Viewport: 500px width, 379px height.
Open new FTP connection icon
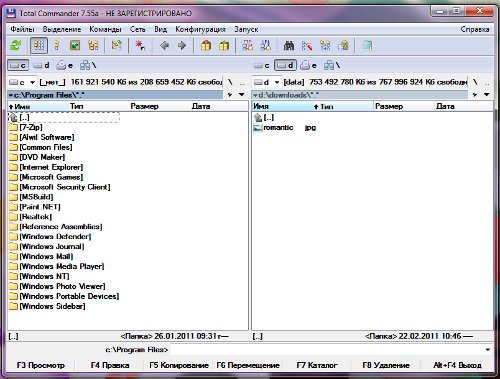266,45
